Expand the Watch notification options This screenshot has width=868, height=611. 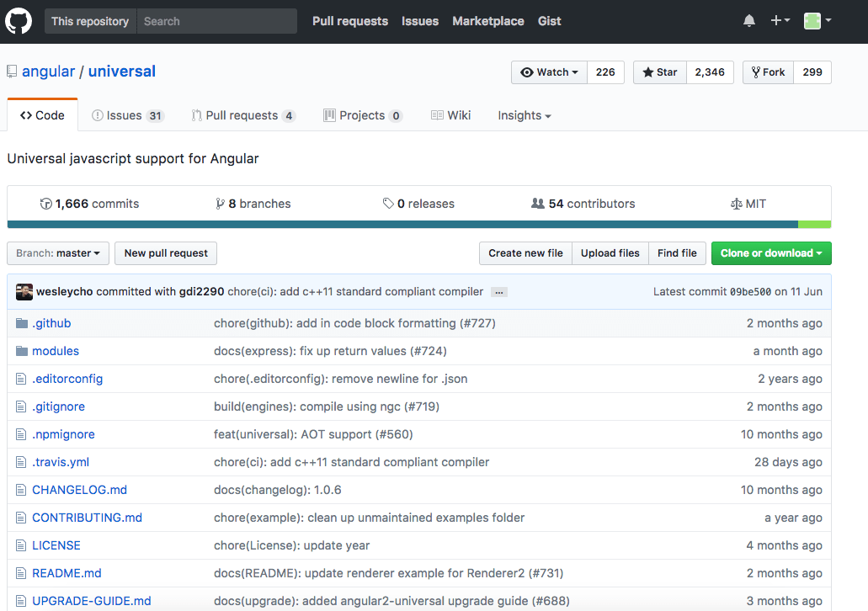(549, 72)
